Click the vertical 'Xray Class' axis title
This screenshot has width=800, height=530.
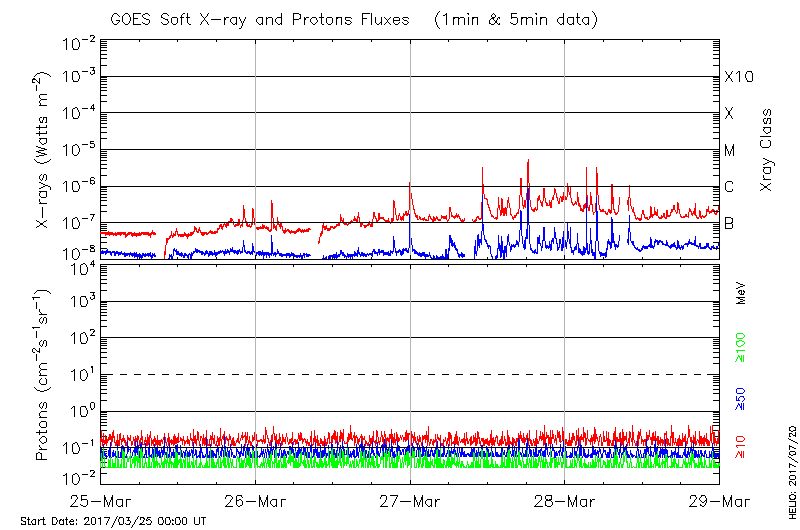[766, 150]
